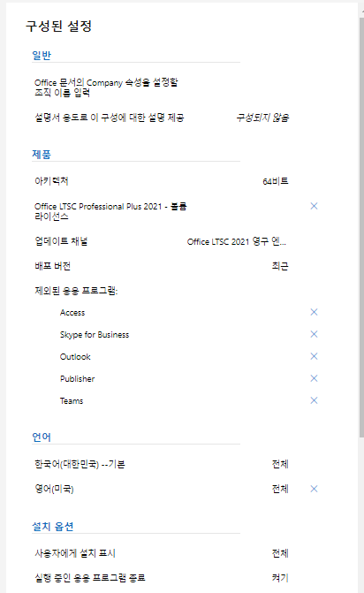This screenshot has width=364, height=593.
Task: Click the vertical scrollbar thumb
Action: (361, 227)
